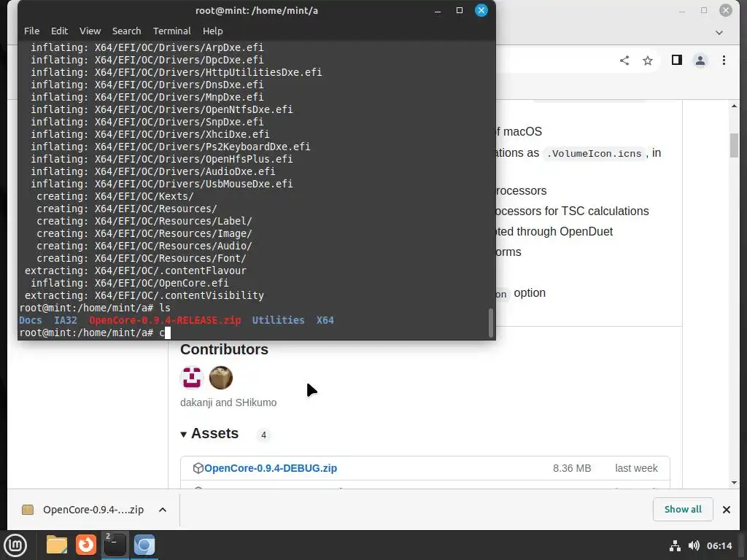Open the SHikumo contributor avatar

click(220, 378)
